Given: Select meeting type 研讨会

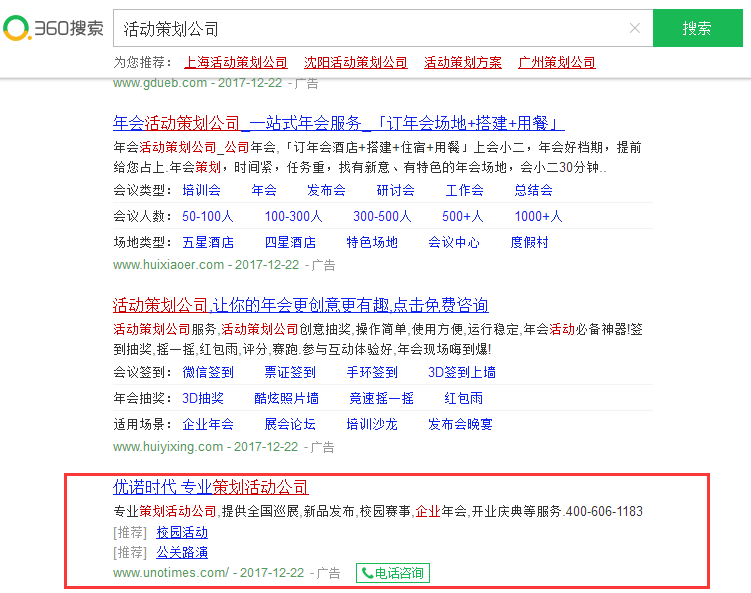Looking at the screenshot, I should pyautogui.click(x=395, y=190).
